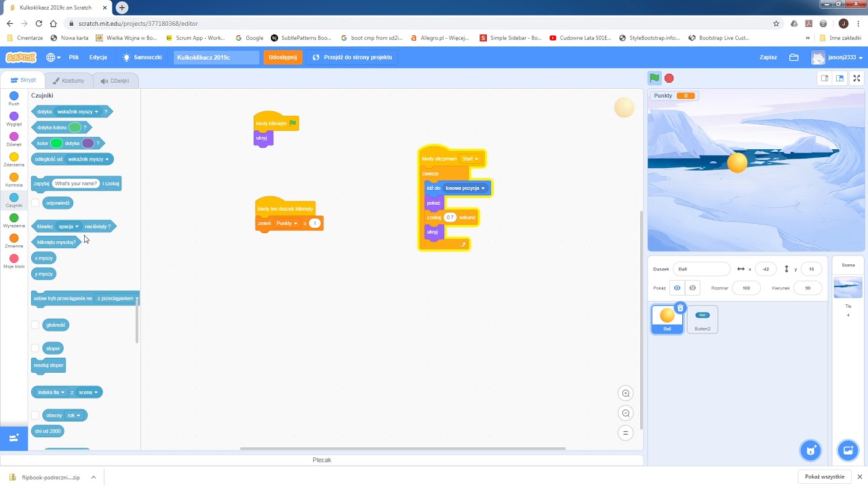The height and width of the screenshot is (488, 868).
Task: Switch to the Dźwięki tab
Action: point(115,81)
